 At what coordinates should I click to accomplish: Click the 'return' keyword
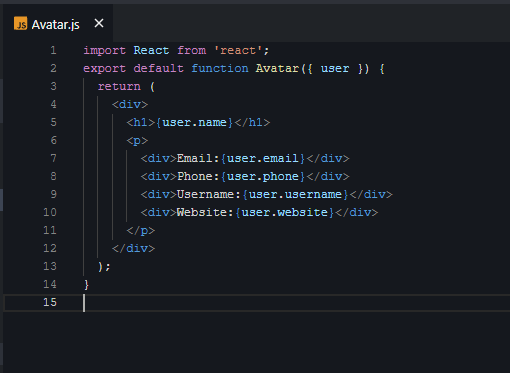(119, 87)
